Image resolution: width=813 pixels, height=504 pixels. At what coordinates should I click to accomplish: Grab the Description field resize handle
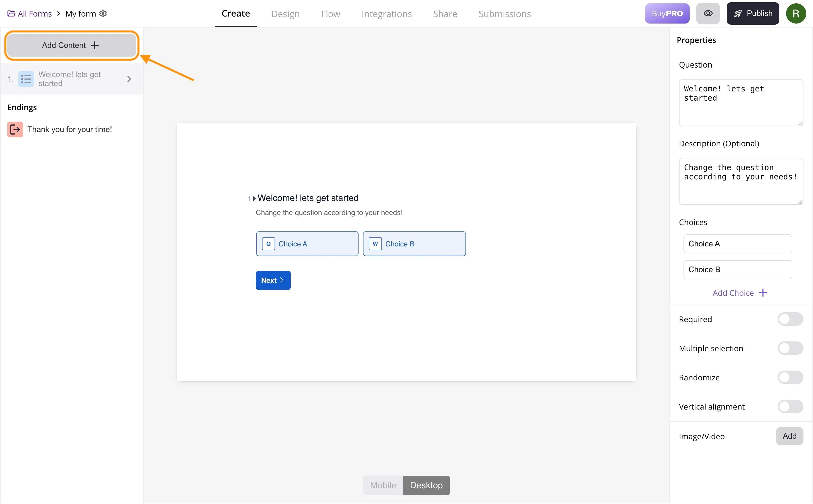coord(800,202)
